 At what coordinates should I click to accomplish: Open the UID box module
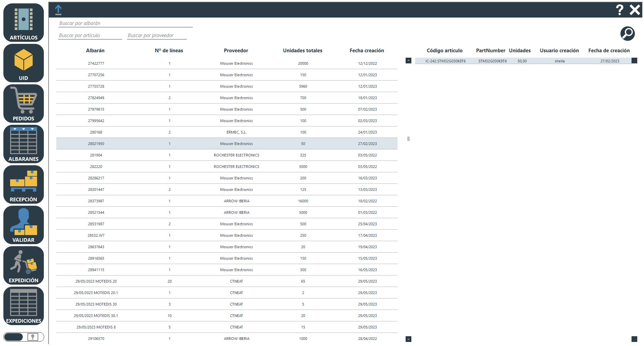pos(24,63)
